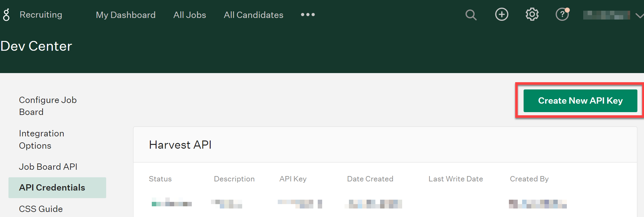This screenshot has width=644, height=217.
Task: Click the Status column header
Action: [x=160, y=179]
